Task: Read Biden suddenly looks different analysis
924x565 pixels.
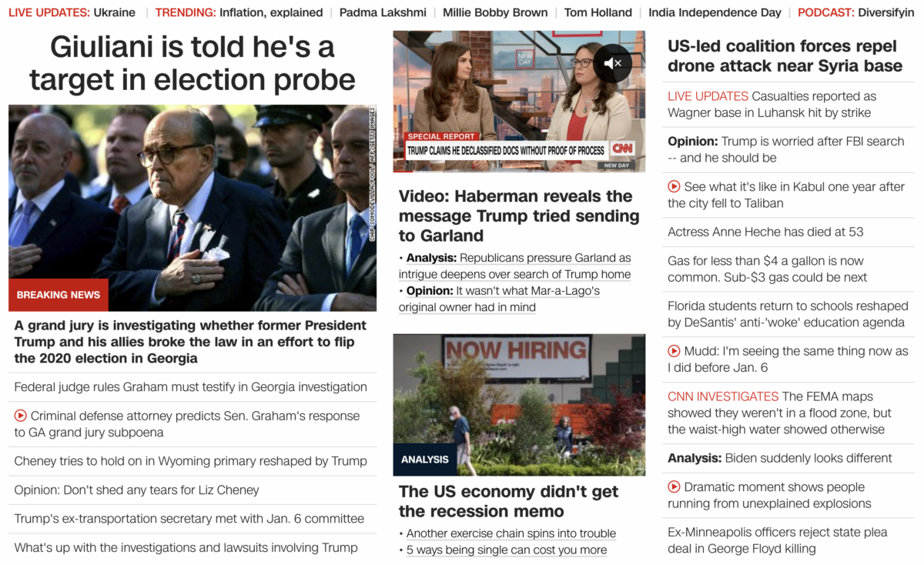Action: [x=780, y=458]
